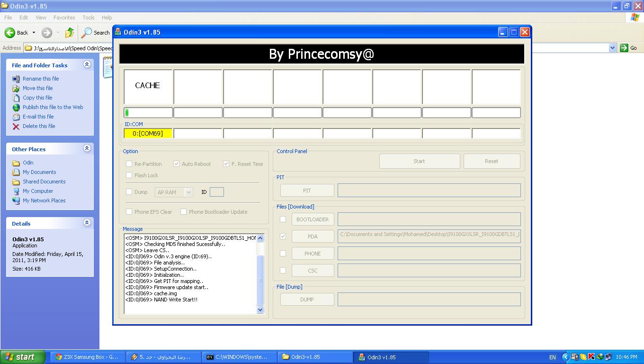
Task: Open the Help menu
Action: [x=107, y=18]
